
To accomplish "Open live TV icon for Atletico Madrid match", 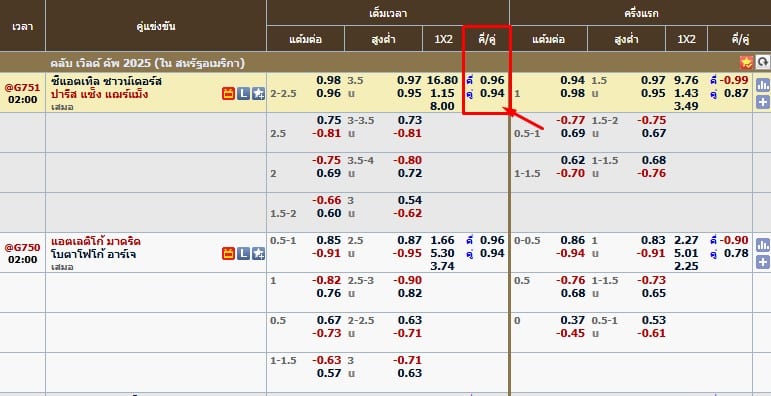I will [x=228, y=253].
